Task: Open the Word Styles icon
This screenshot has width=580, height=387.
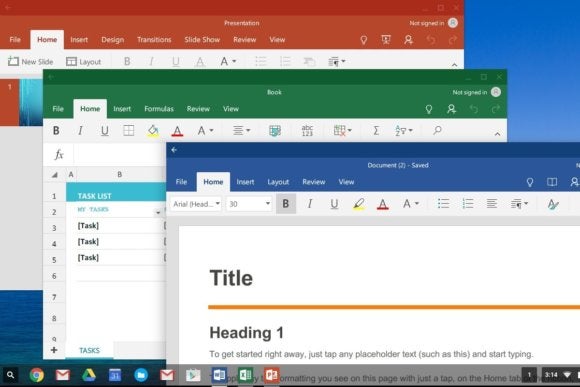Action: (x=553, y=204)
